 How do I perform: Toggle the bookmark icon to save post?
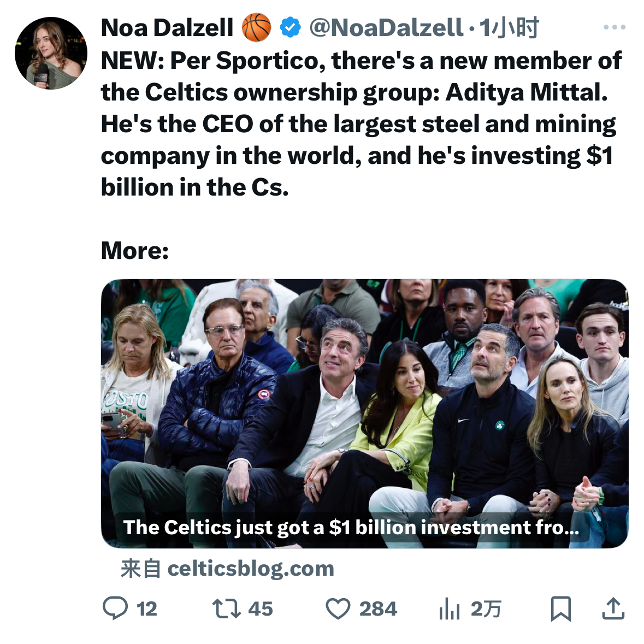coord(560,608)
